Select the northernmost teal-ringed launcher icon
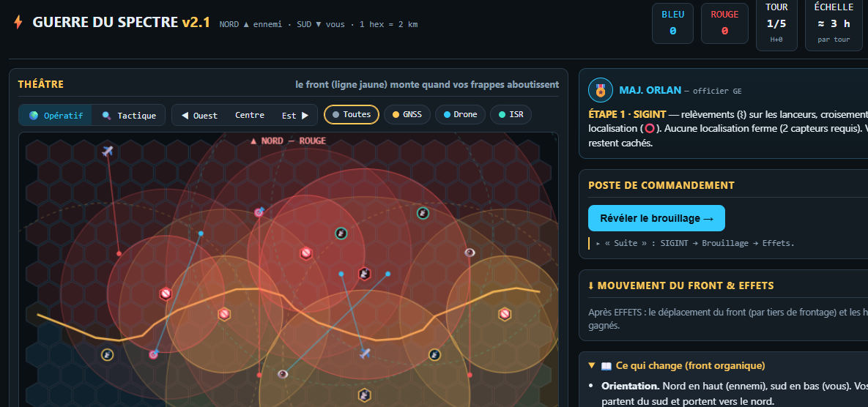The height and width of the screenshot is (407, 868). pos(423,213)
